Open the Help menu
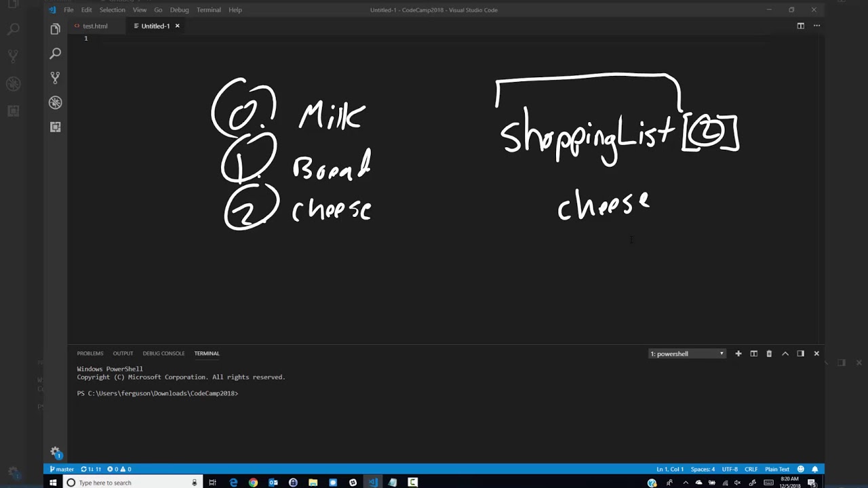Screen dimensions: 868x488 (x=235, y=9)
